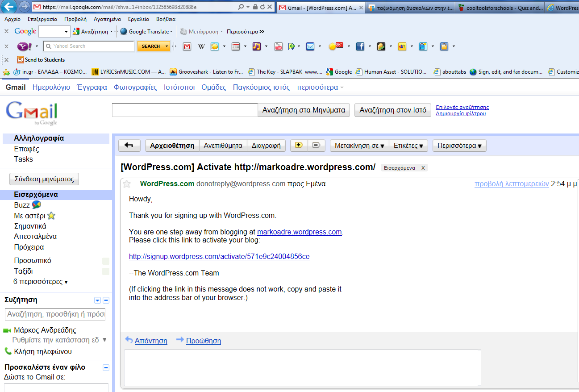Open the Προβολή menu
Screen dimensions: 579x392
pos(75,19)
